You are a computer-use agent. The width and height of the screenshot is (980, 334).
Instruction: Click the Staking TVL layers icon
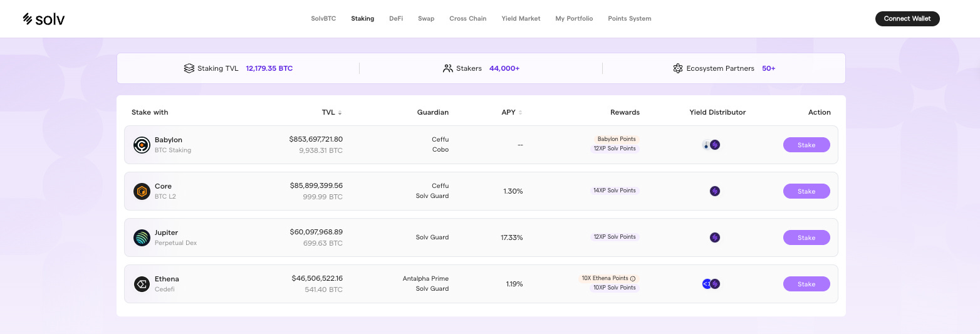coord(189,68)
